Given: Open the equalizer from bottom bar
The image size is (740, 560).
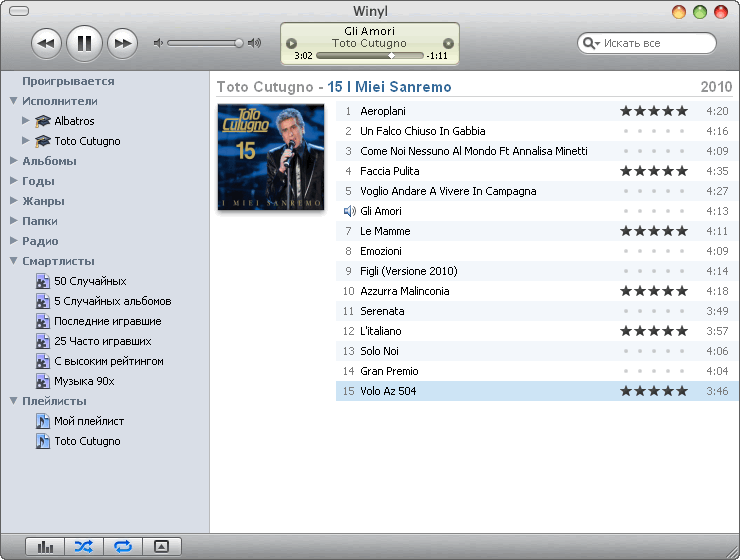Looking at the screenshot, I should (45, 547).
